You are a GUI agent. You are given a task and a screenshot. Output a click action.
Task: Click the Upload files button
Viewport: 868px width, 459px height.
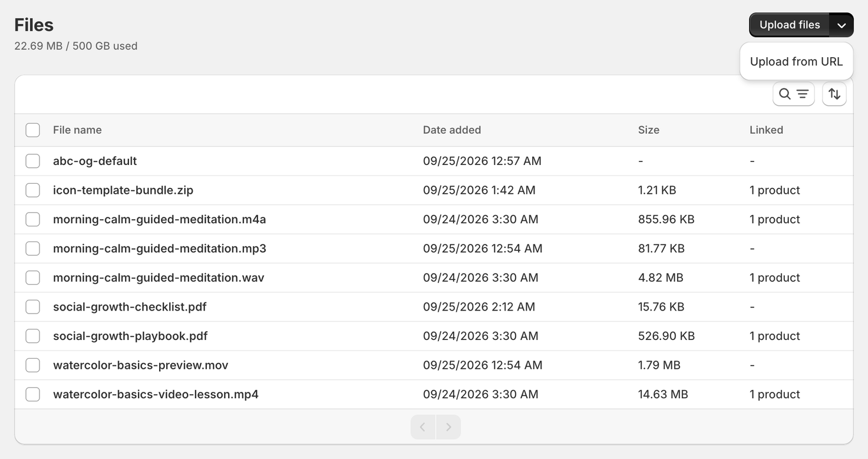(790, 25)
